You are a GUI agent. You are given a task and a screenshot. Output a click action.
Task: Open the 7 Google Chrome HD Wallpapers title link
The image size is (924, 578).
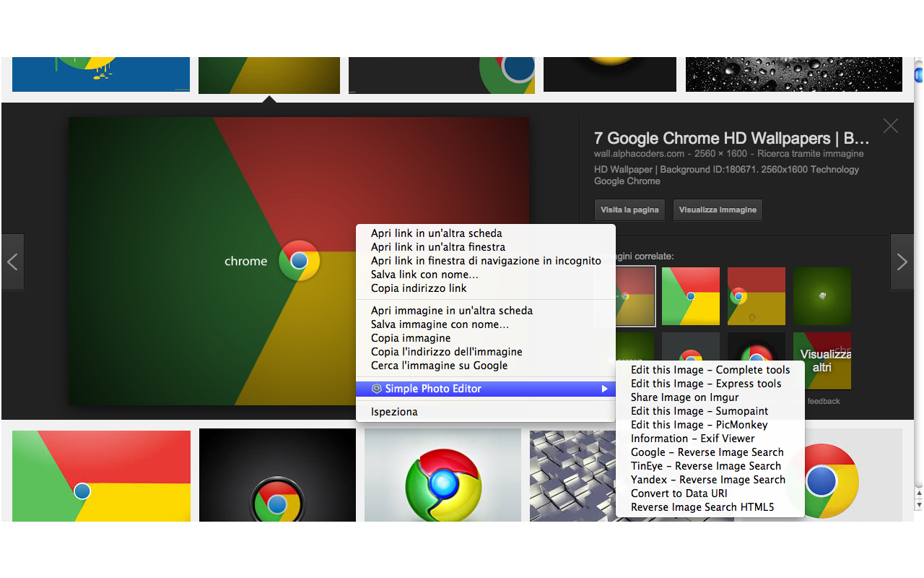pyautogui.click(x=731, y=138)
